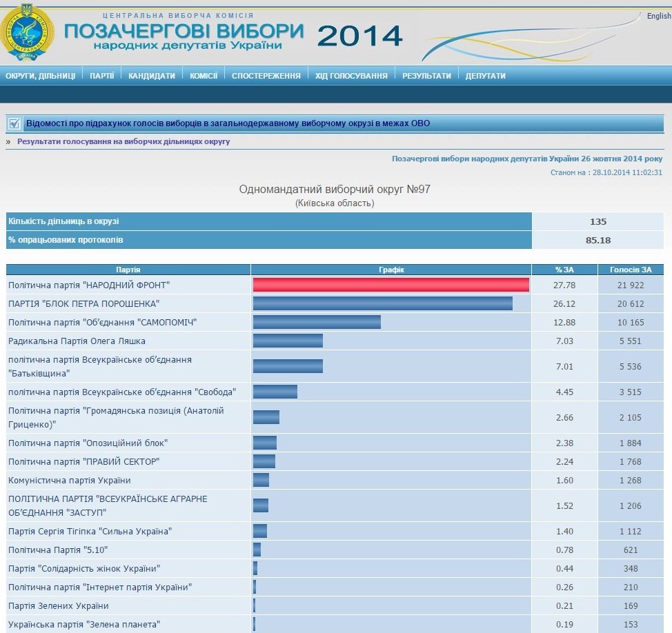Screen dimensions: 672x633
Task: Select Партія Зелених України name
Action: (x=58, y=605)
